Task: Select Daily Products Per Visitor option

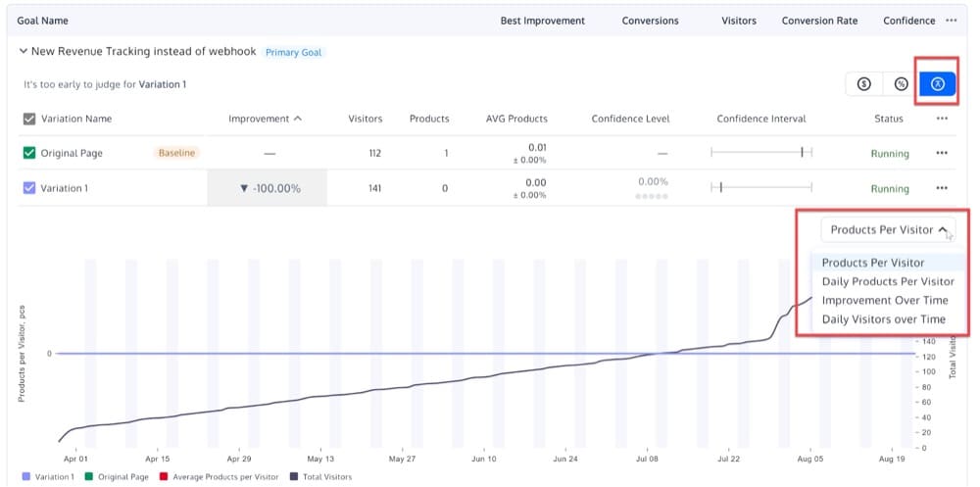Action: tap(887, 281)
